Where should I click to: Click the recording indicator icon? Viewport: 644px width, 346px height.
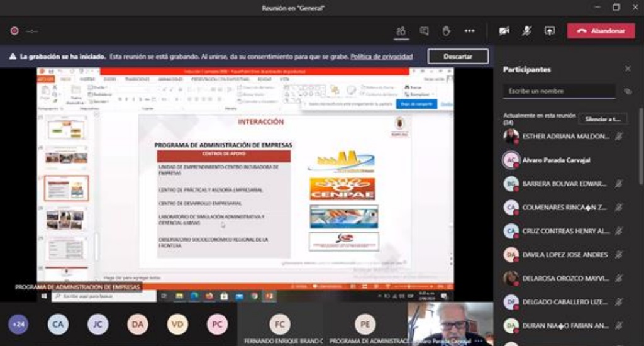(x=14, y=31)
